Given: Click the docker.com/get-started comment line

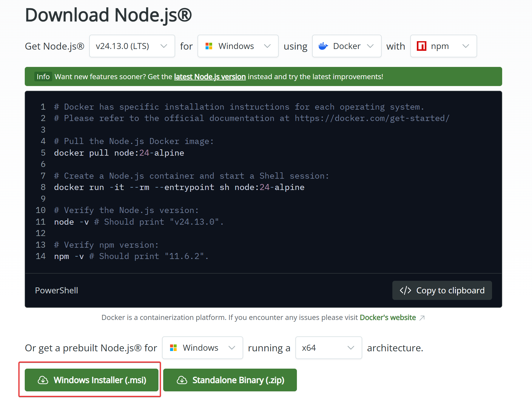Looking at the screenshot, I should [x=252, y=118].
